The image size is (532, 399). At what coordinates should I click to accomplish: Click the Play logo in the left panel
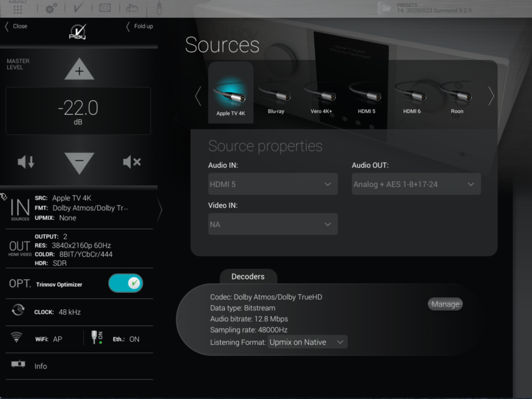point(78,32)
